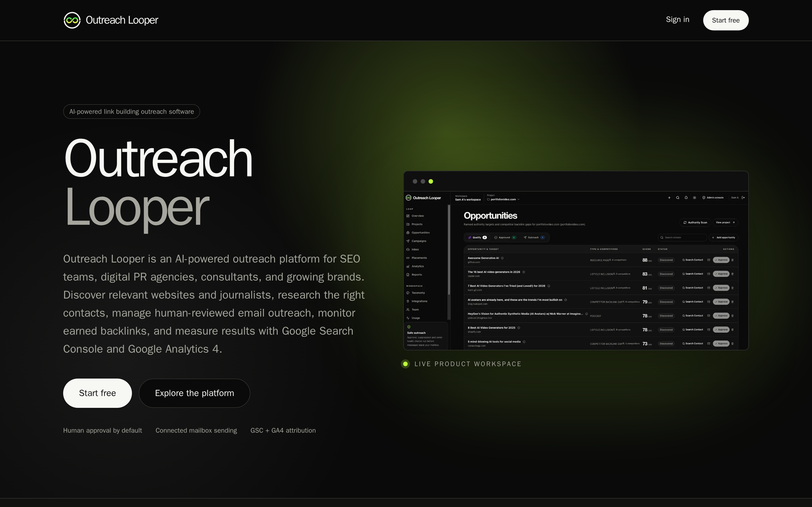Open info icon next to Awesome Generative AI
The height and width of the screenshot is (507, 812).
(502, 258)
